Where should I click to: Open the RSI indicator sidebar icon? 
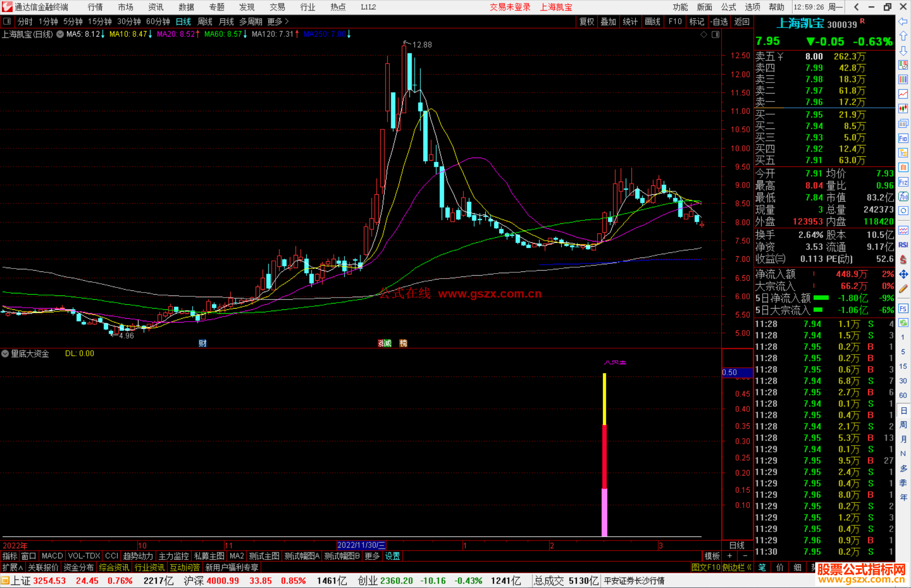[x=903, y=245]
